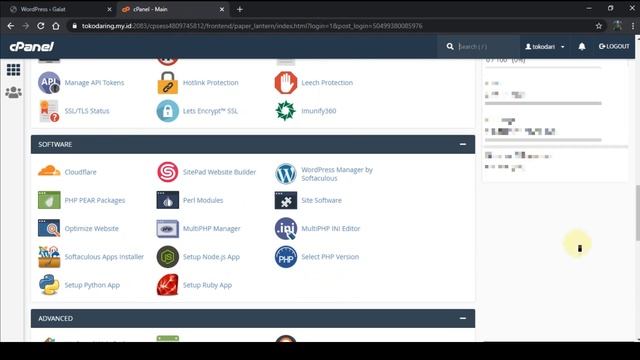This screenshot has height=360, width=640.
Task: Open Hotlink Protection padlock icon
Action: (167, 83)
